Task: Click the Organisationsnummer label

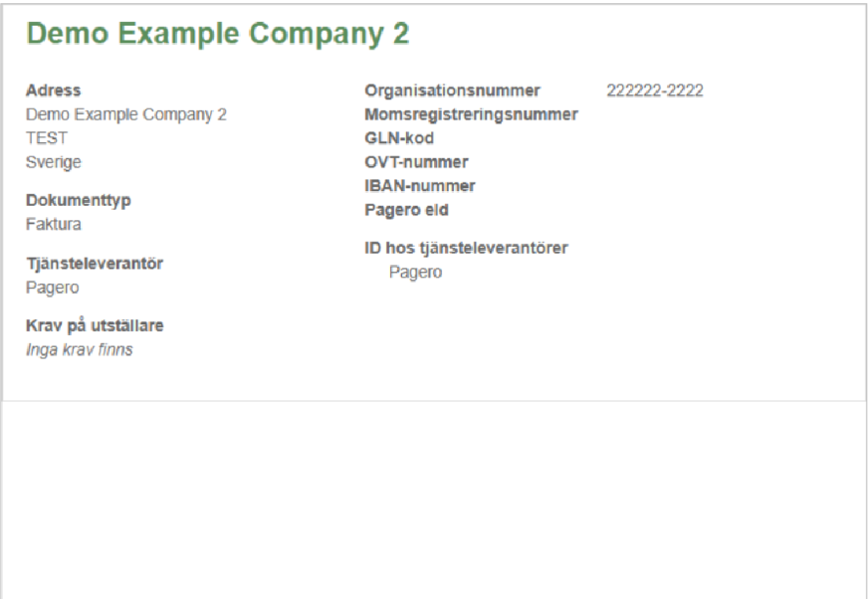Action: (x=452, y=91)
